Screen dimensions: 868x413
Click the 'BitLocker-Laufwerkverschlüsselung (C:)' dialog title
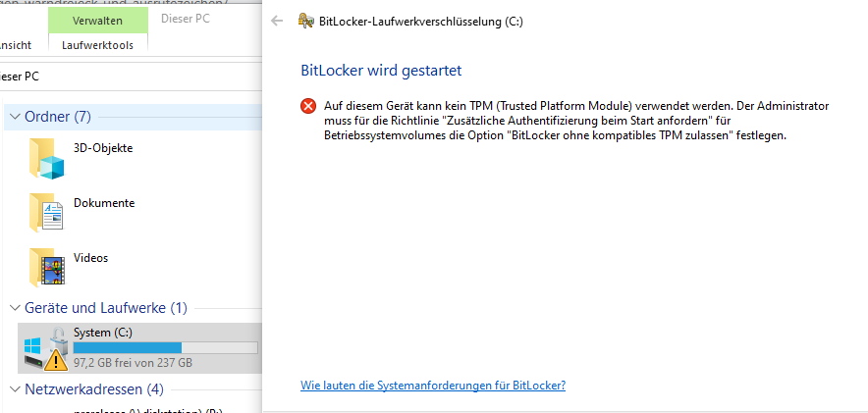coord(420,22)
